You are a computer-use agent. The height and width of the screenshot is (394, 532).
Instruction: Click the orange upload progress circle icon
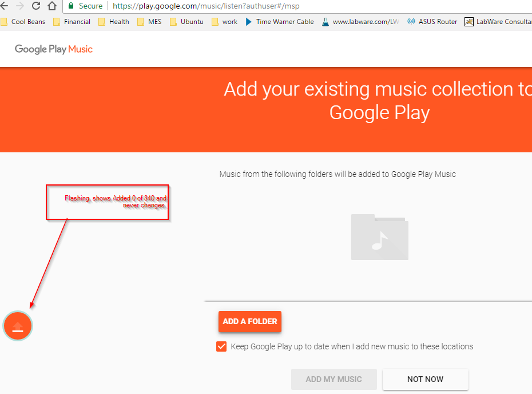click(18, 326)
